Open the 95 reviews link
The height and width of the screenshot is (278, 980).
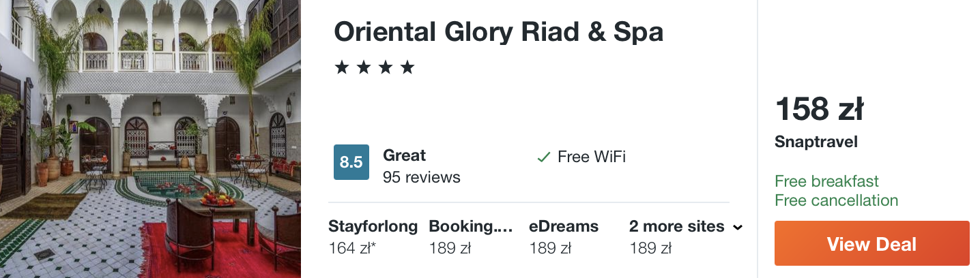pos(421,178)
